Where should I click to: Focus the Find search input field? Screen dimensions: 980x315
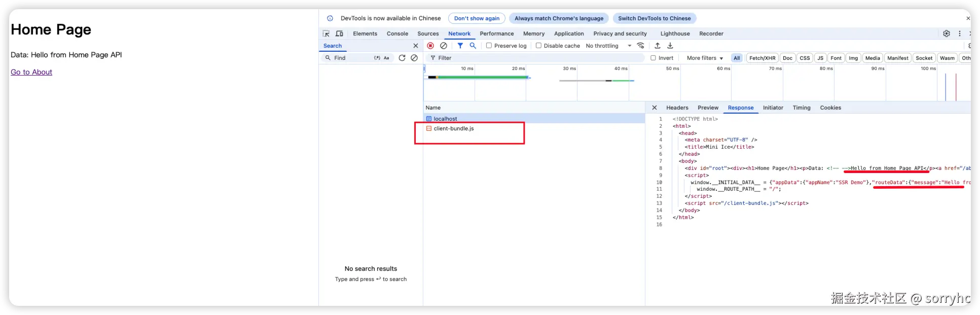[x=352, y=58]
